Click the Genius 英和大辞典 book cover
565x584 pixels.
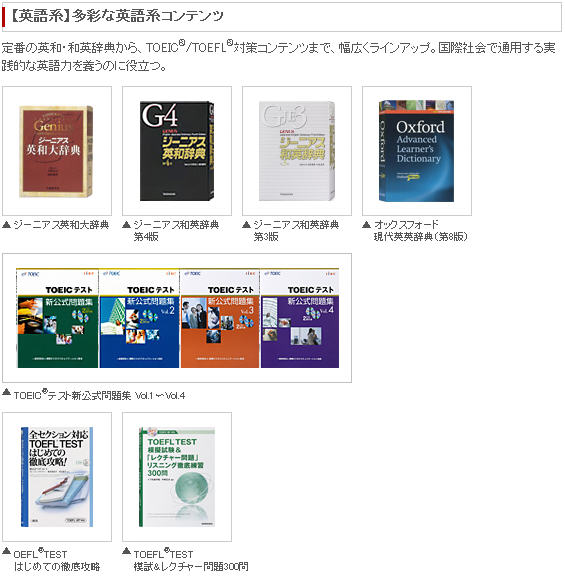click(x=56, y=151)
